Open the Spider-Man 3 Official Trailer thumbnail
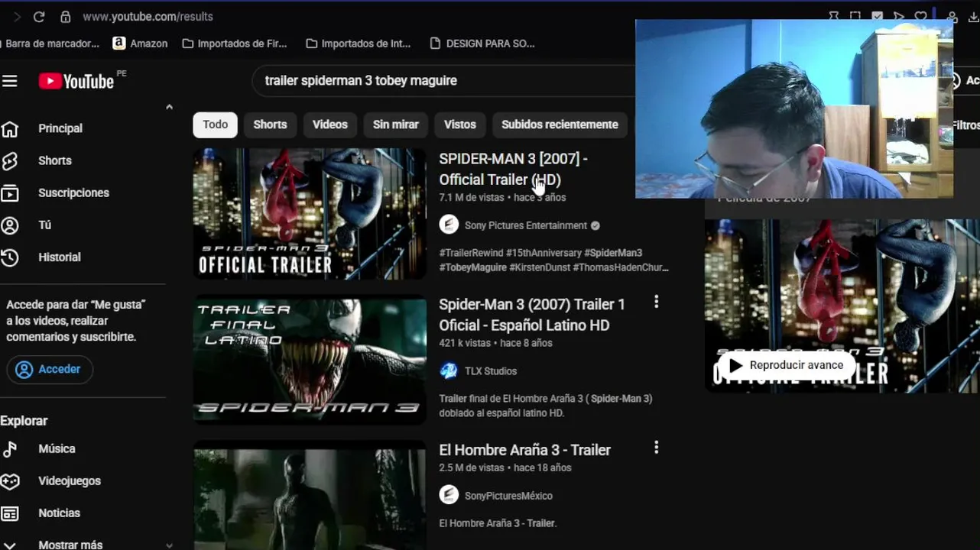The width and height of the screenshot is (980, 550). pyautogui.click(x=310, y=213)
